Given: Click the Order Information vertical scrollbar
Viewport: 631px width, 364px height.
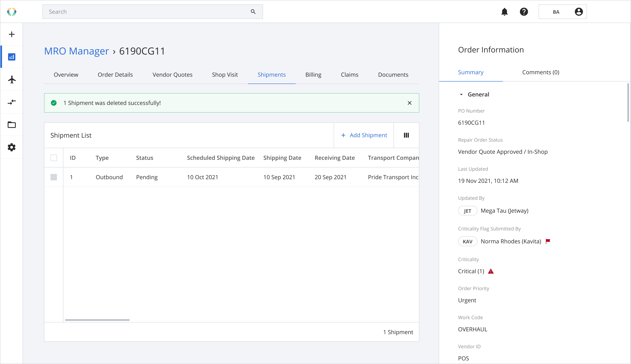Looking at the screenshot, I should point(628,103).
